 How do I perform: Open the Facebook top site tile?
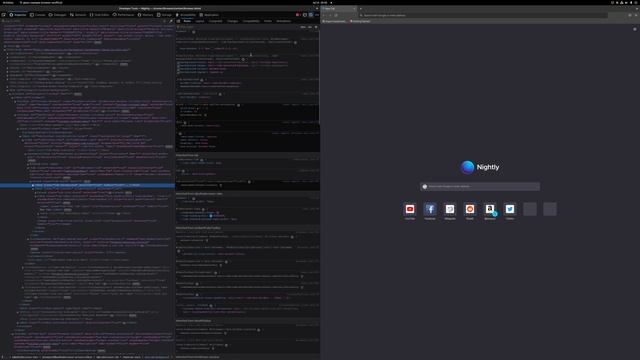430,209
